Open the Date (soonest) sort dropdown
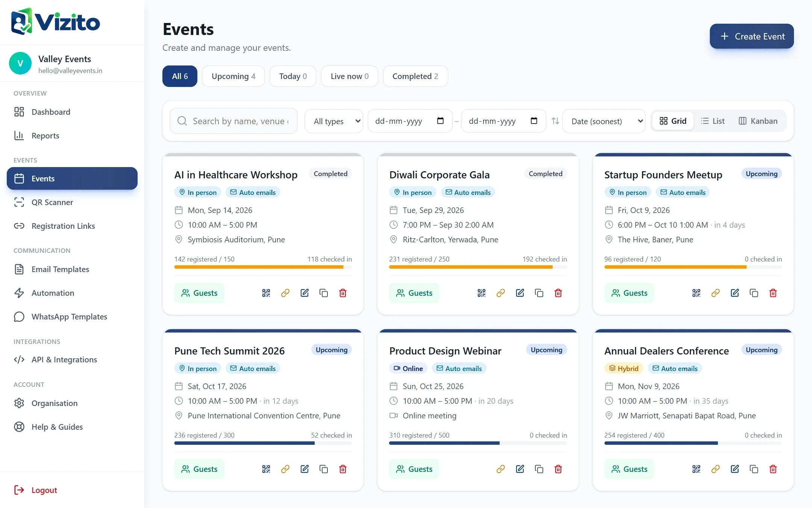 [x=604, y=121]
